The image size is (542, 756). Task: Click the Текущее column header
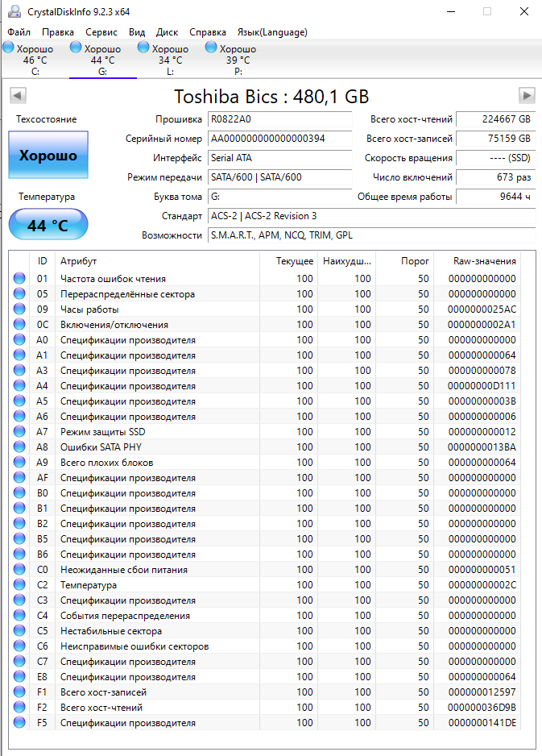(288, 261)
